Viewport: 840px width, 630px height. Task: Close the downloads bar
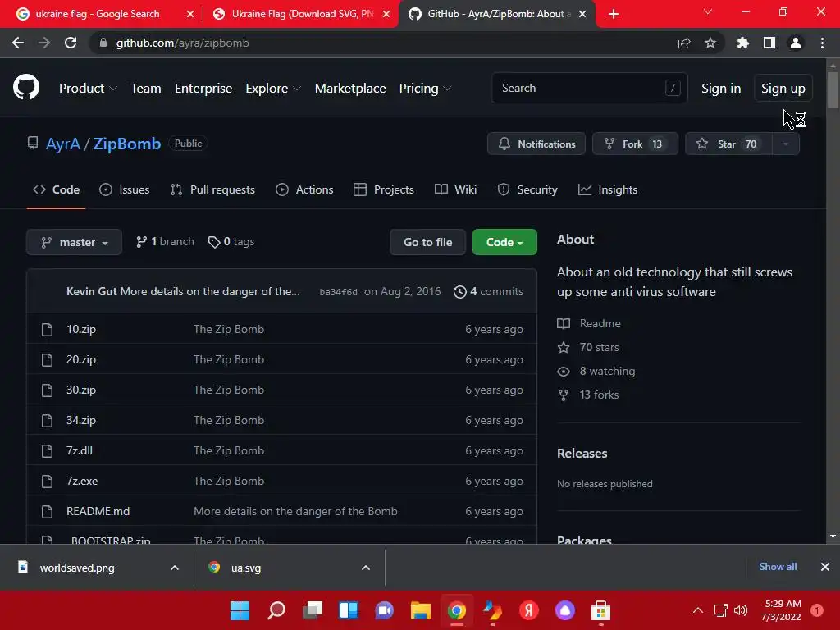[825, 566]
